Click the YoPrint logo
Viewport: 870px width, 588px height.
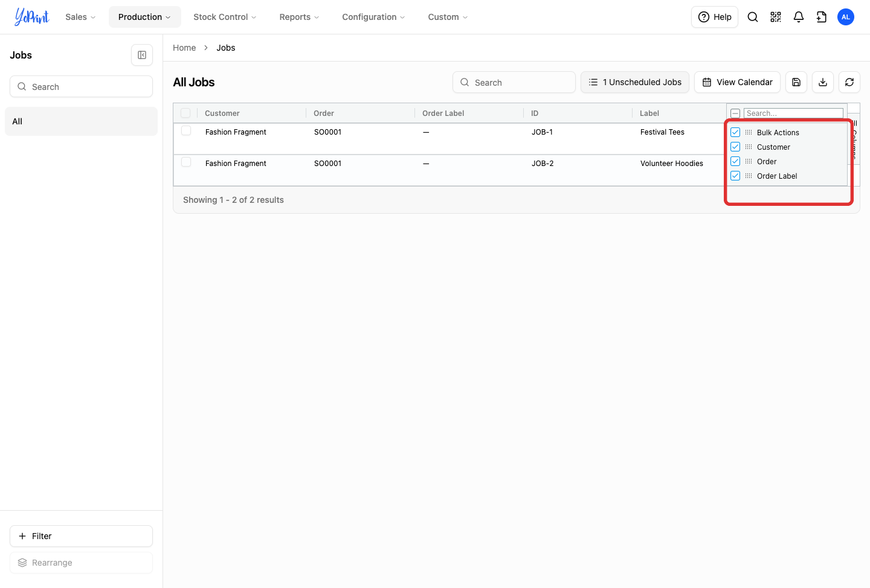click(32, 17)
